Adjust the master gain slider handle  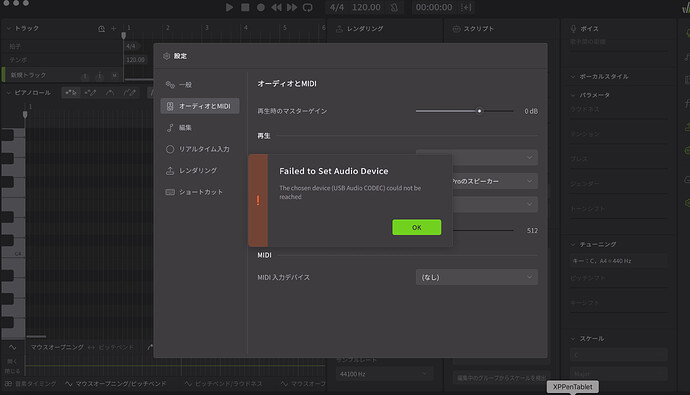[x=479, y=111]
